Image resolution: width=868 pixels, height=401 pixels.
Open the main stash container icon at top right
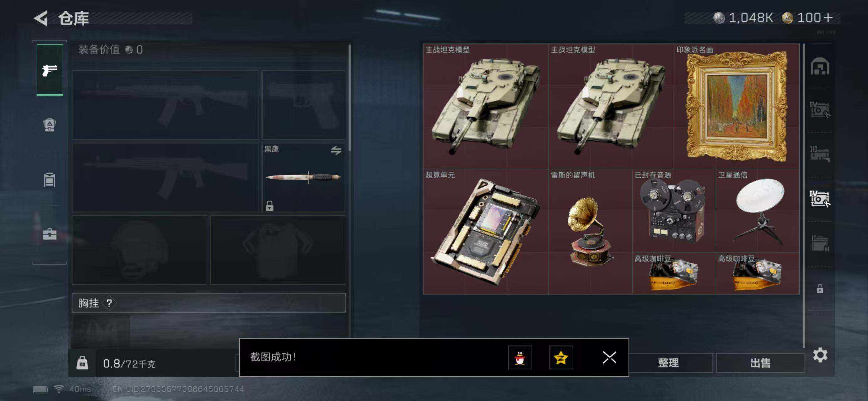820,66
